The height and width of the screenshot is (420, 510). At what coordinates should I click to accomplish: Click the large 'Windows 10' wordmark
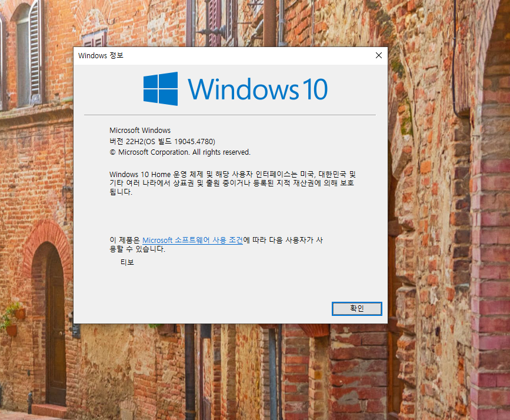click(258, 89)
